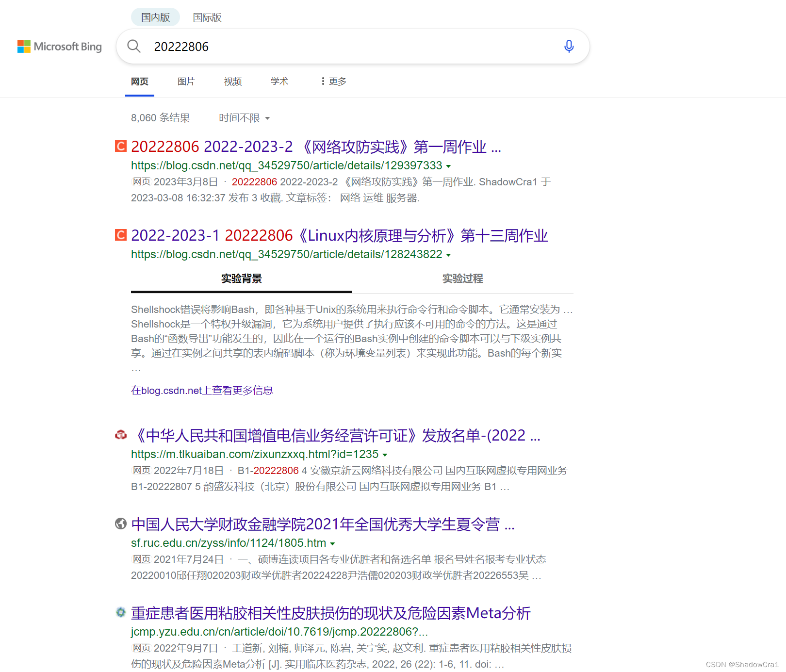Click the jcmp.yzu.edu.cn site favicon
This screenshot has height=672, width=786.
120,613
